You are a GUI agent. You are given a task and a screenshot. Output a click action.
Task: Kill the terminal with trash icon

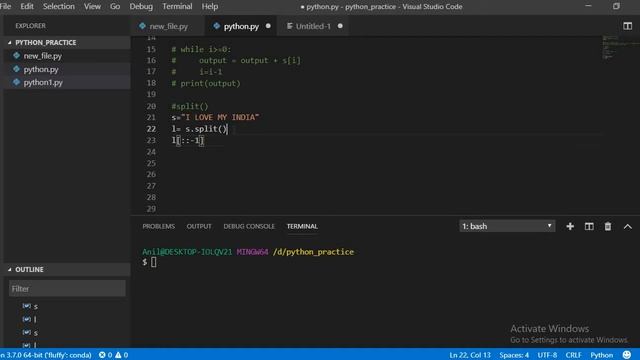(x=608, y=226)
